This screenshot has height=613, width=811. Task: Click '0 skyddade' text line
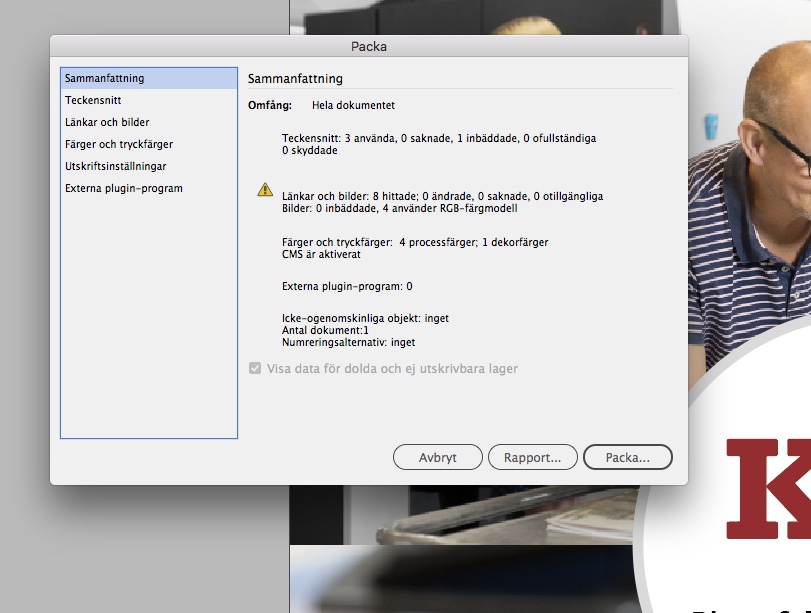click(309, 151)
